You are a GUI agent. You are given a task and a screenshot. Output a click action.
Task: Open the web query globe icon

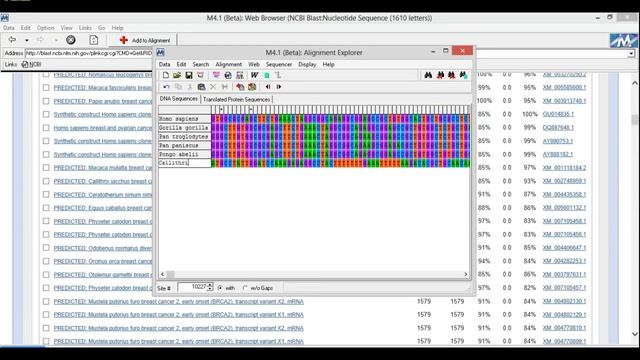[x=228, y=75]
